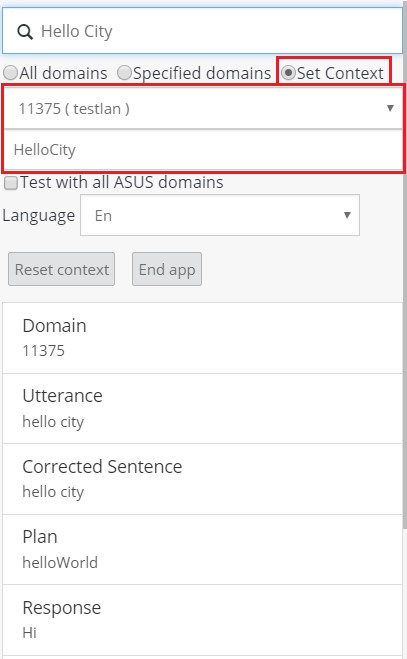Click the Utterance hello city row

pyautogui.click(x=202, y=409)
